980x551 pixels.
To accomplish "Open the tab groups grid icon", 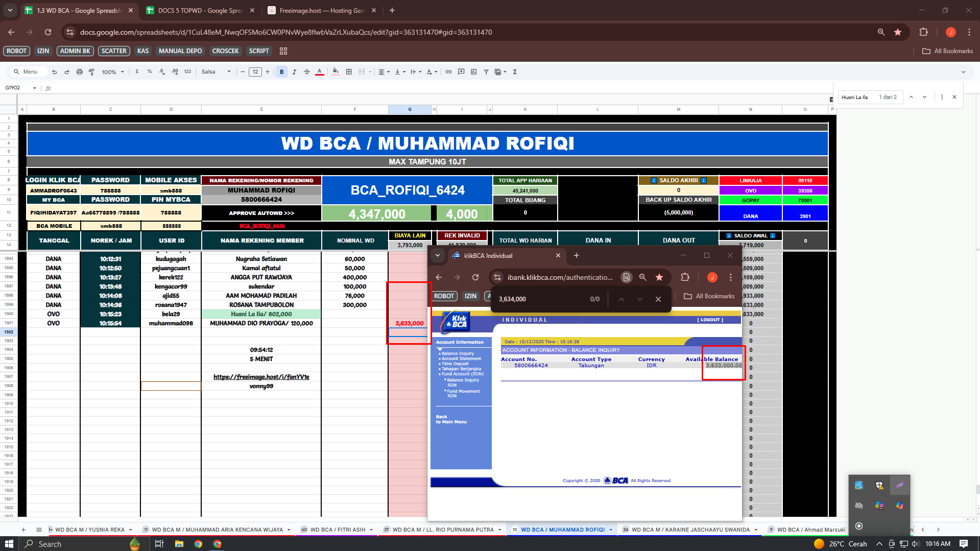I will pyautogui.click(x=283, y=51).
